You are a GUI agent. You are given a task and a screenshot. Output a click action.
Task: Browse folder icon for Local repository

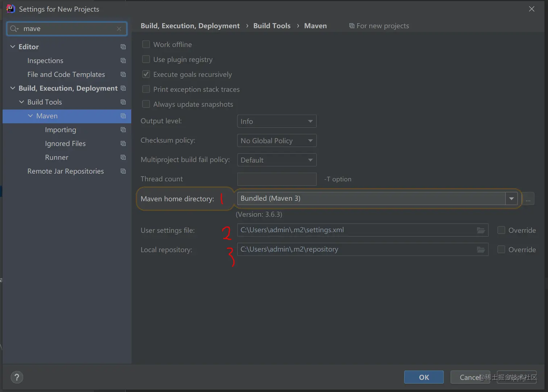[481, 249]
